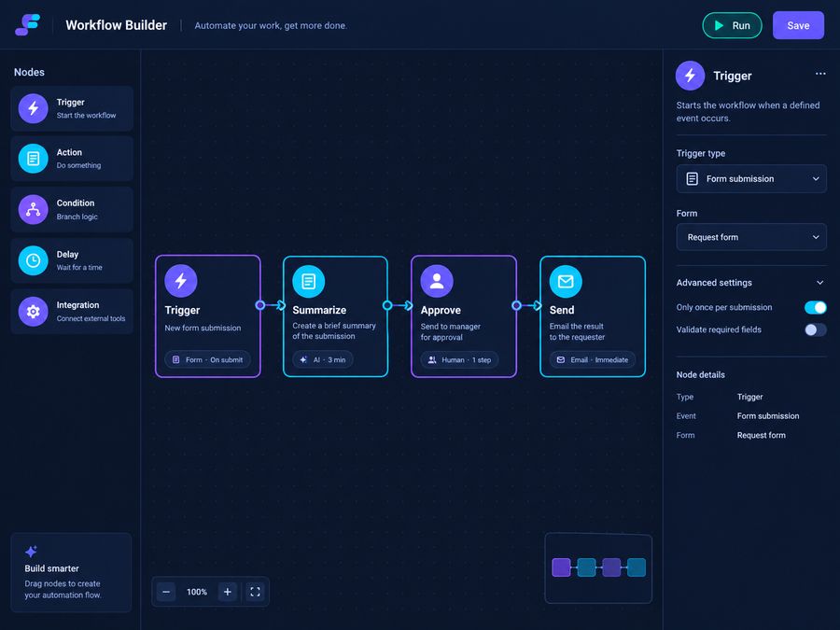
Task: Click the Node details heading
Action: tap(700, 375)
